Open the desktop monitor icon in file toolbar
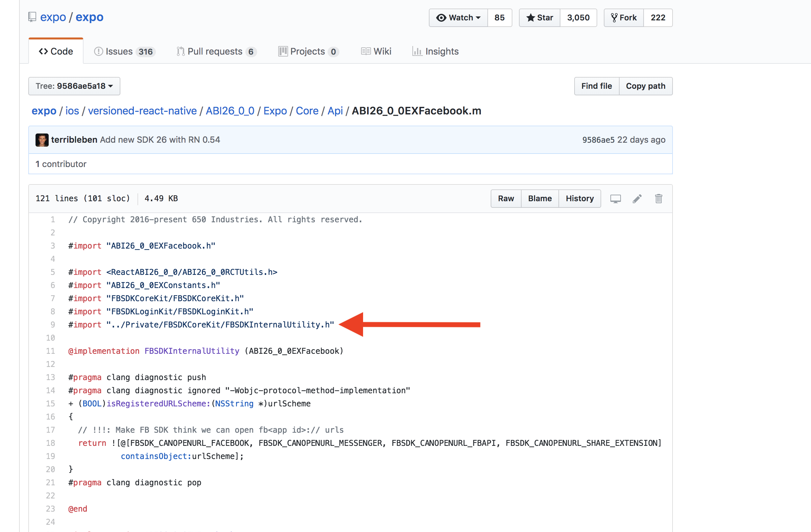The height and width of the screenshot is (532, 811). [615, 199]
